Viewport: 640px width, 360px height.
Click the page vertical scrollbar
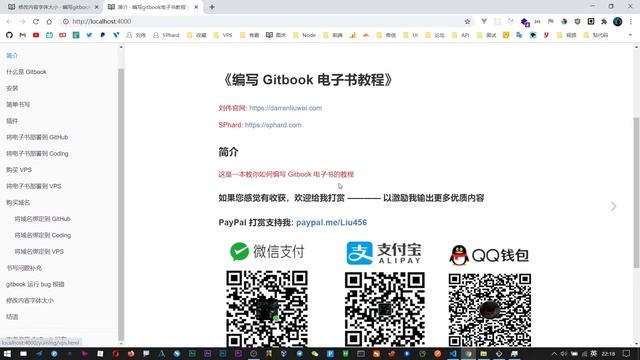(x=636, y=192)
